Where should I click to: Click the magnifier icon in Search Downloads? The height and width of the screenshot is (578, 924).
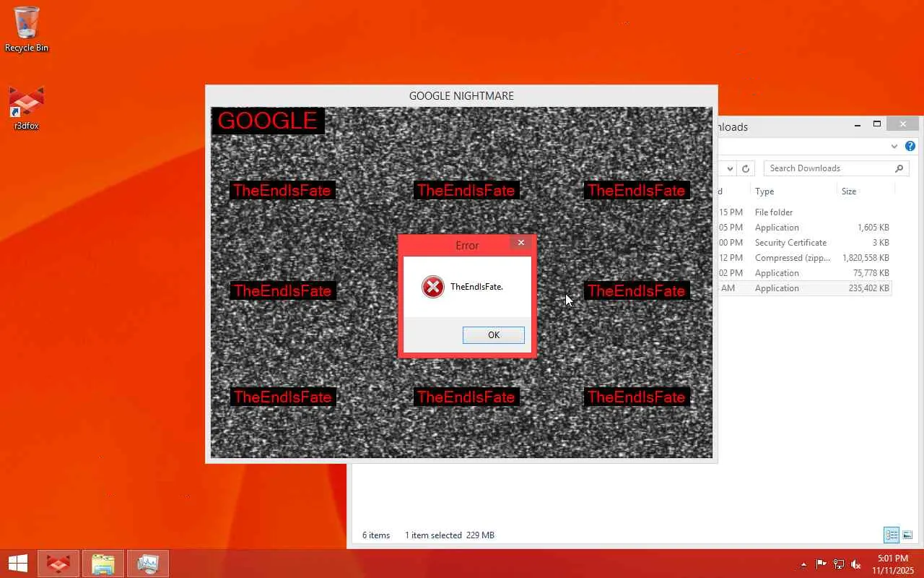click(x=899, y=168)
